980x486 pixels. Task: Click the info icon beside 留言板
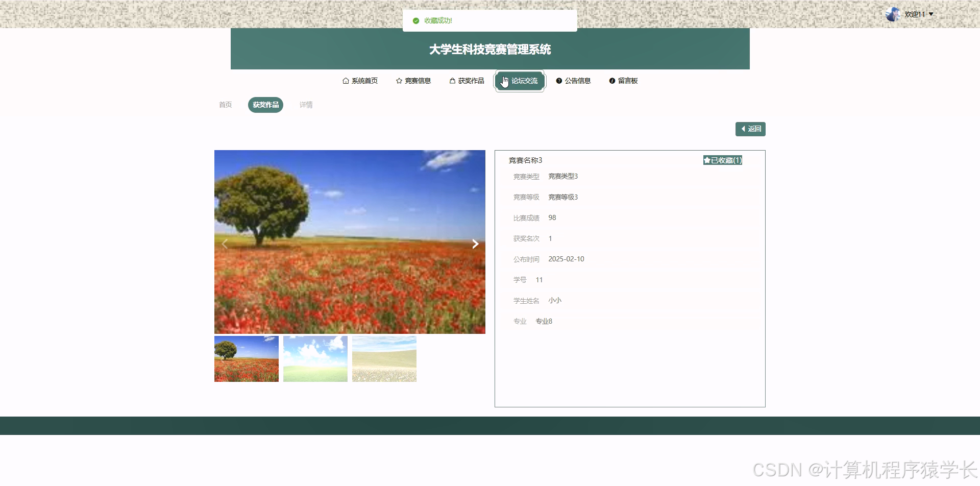[612, 81]
